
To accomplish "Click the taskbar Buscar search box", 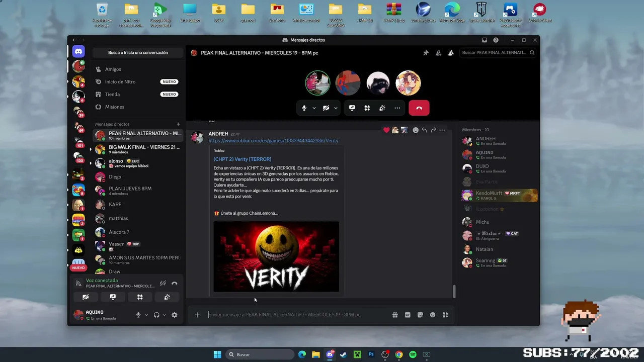I will pyautogui.click(x=260, y=354).
